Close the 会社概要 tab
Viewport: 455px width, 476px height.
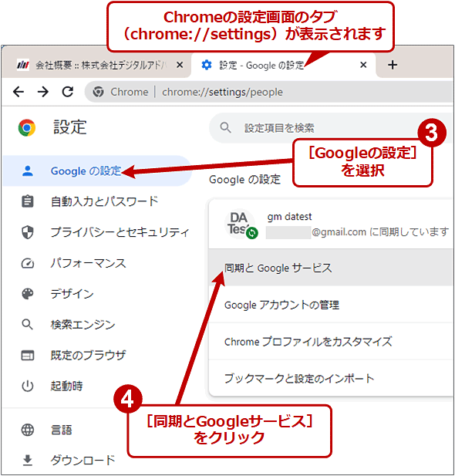[180, 65]
